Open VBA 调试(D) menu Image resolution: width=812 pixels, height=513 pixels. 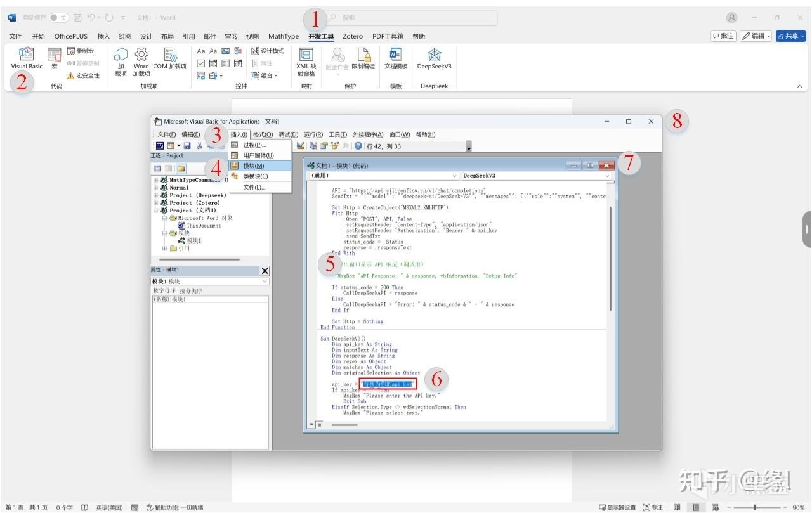[289, 134]
